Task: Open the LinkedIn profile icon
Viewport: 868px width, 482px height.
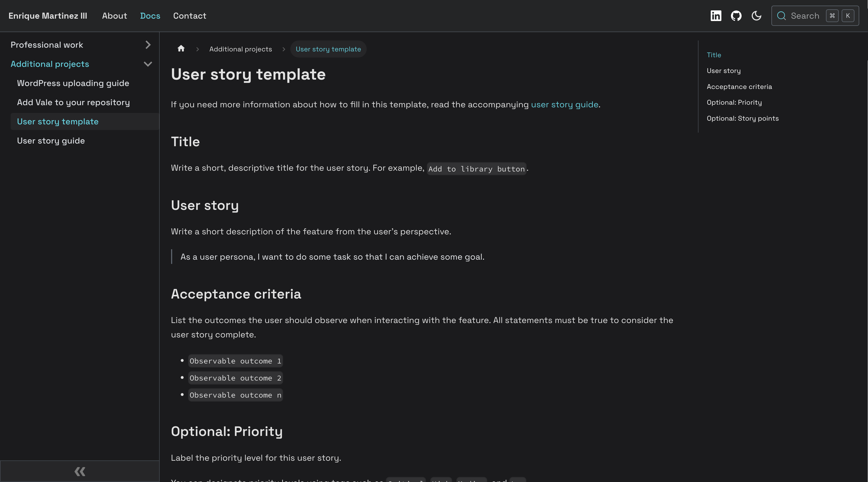Action: [716, 16]
